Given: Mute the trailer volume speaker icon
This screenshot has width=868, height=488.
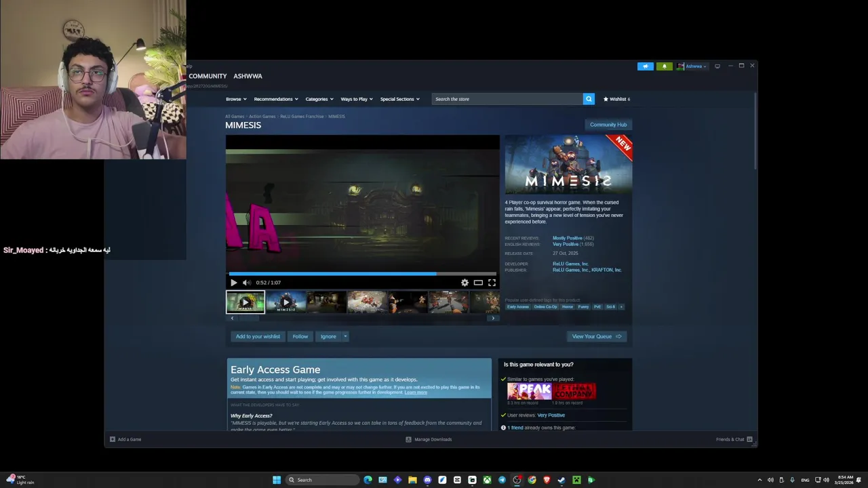Looking at the screenshot, I should click(x=247, y=283).
